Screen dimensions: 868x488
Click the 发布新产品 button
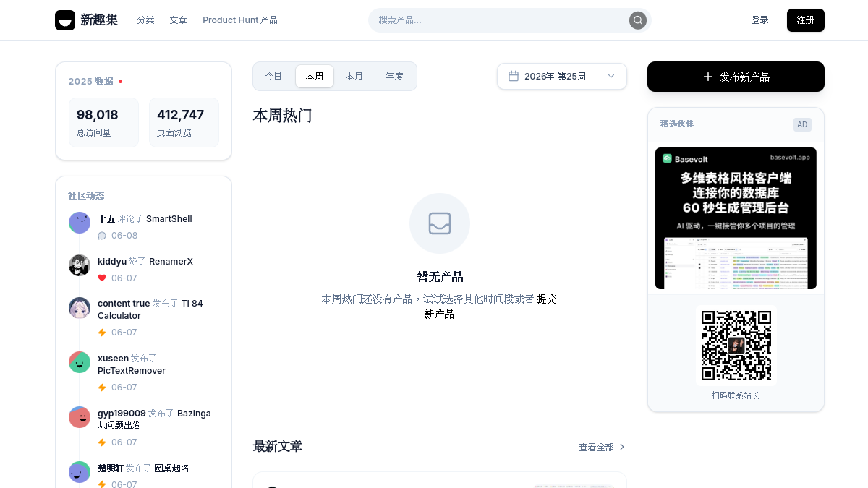click(736, 77)
